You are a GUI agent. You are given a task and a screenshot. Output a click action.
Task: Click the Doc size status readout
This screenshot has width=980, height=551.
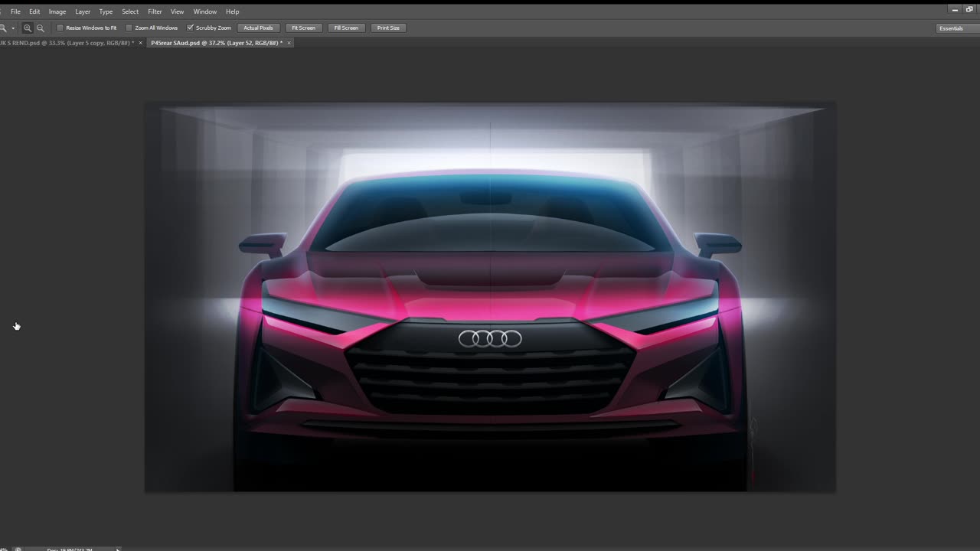pos(70,549)
